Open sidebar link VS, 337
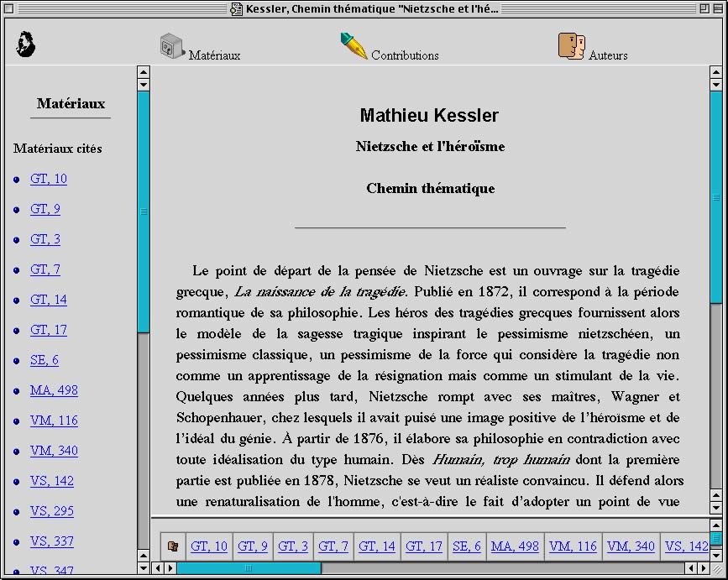Image resolution: width=728 pixels, height=580 pixels. tap(52, 541)
